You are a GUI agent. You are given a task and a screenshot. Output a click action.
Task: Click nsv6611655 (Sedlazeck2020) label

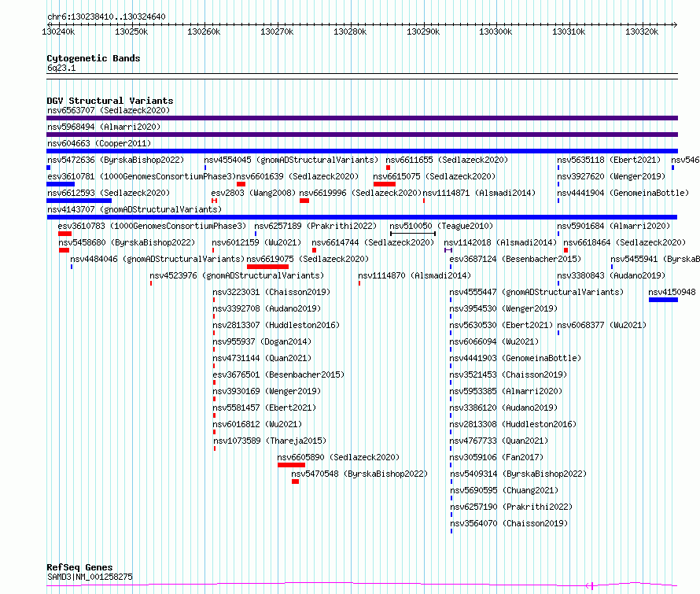click(447, 160)
